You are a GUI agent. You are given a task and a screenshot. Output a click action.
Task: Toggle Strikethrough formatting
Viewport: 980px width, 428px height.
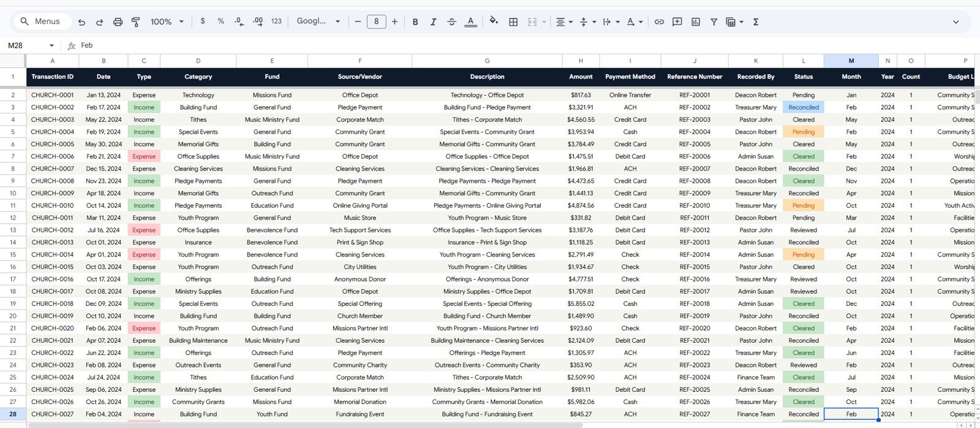coord(451,21)
